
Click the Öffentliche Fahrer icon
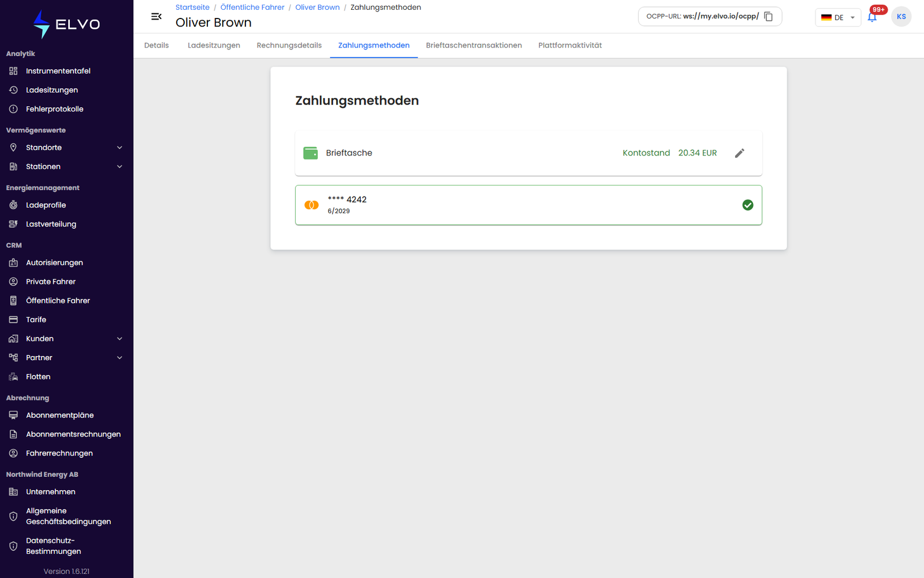13,301
